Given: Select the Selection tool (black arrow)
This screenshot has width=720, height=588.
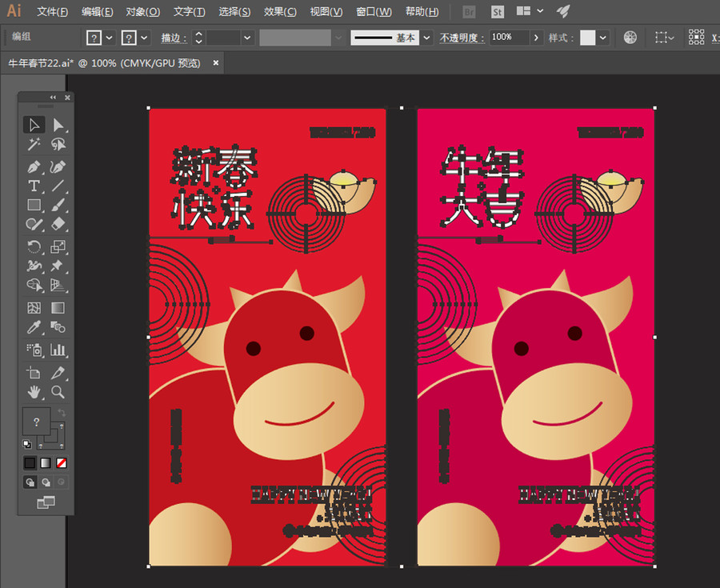Looking at the screenshot, I should [x=34, y=125].
